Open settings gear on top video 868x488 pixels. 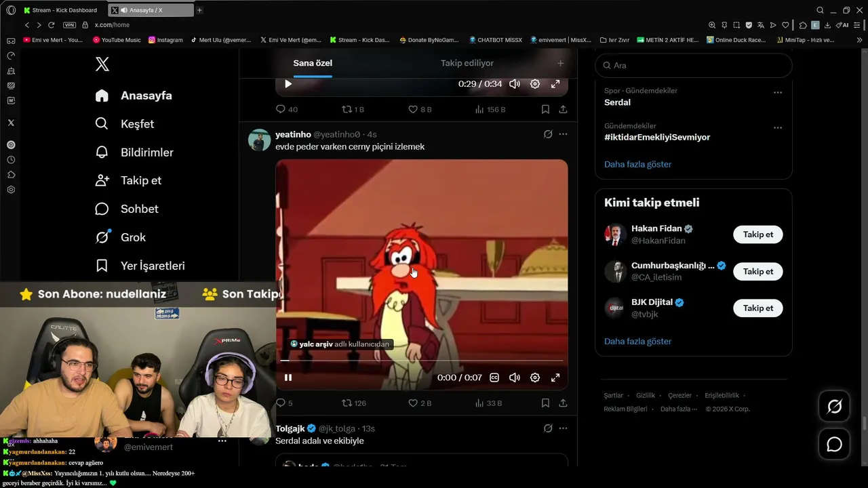[535, 84]
